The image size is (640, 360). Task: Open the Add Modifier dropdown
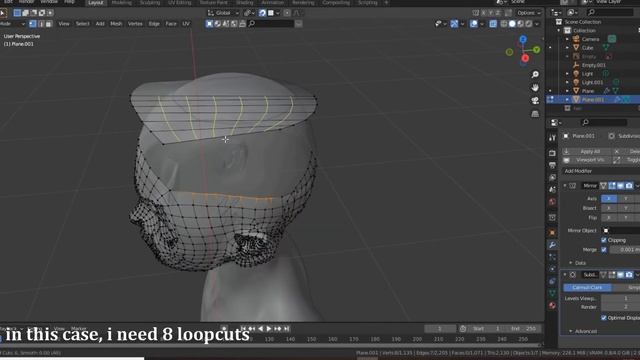(600, 171)
